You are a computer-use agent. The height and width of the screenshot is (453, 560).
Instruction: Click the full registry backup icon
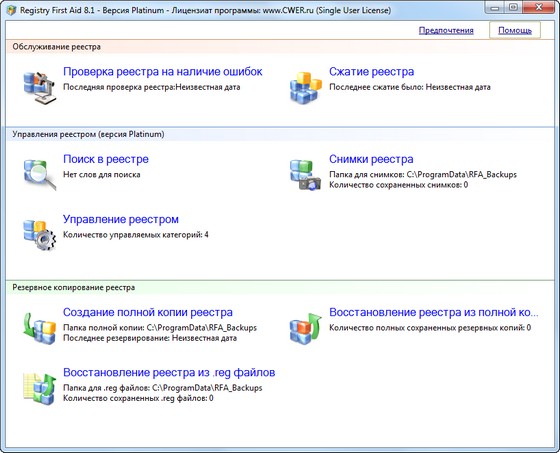(x=40, y=328)
